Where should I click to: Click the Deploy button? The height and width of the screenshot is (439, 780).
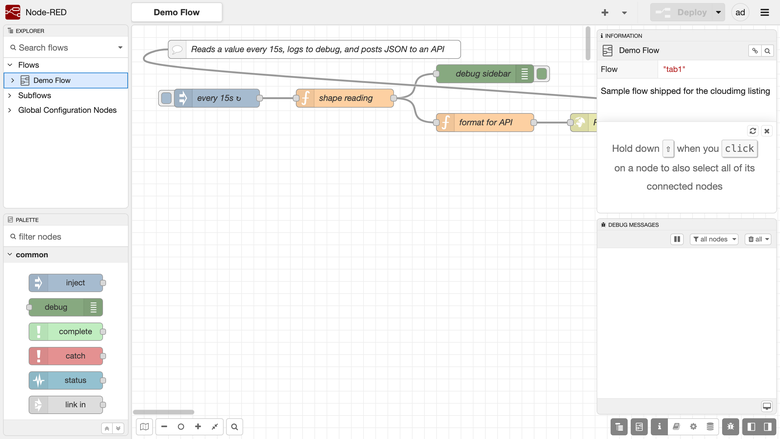(682, 12)
